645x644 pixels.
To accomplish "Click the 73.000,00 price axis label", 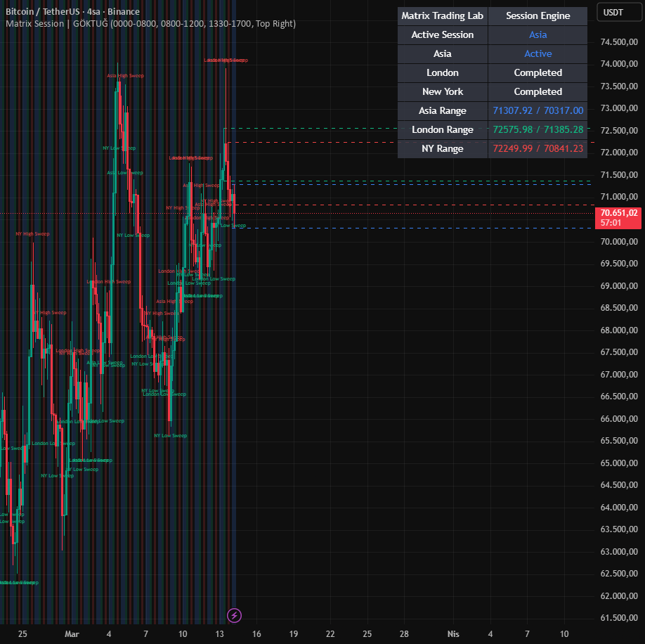I will pyautogui.click(x=619, y=108).
